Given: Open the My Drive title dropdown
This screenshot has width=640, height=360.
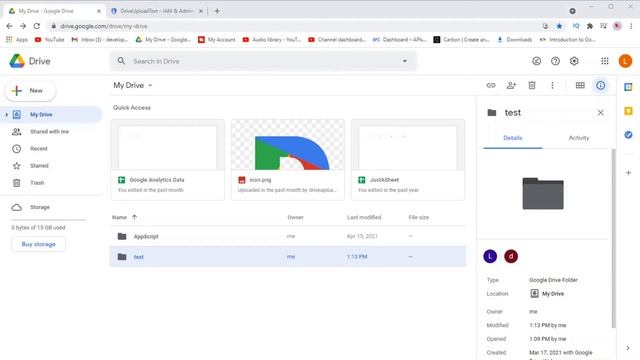Looking at the screenshot, I should point(133,85).
